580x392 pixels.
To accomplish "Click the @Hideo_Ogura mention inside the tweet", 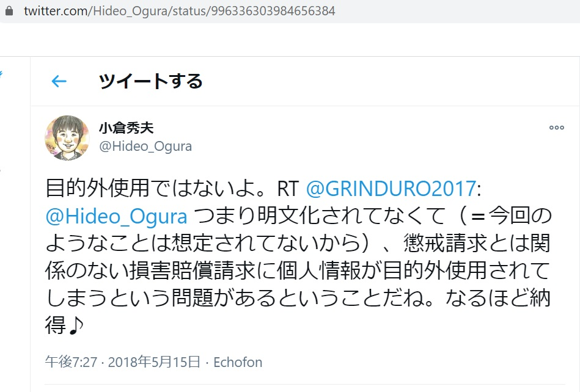I will pos(116,216).
